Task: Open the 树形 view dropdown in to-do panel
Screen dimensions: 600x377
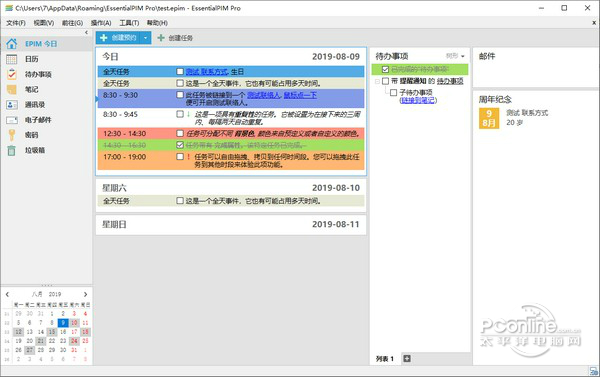Action: tap(455, 56)
